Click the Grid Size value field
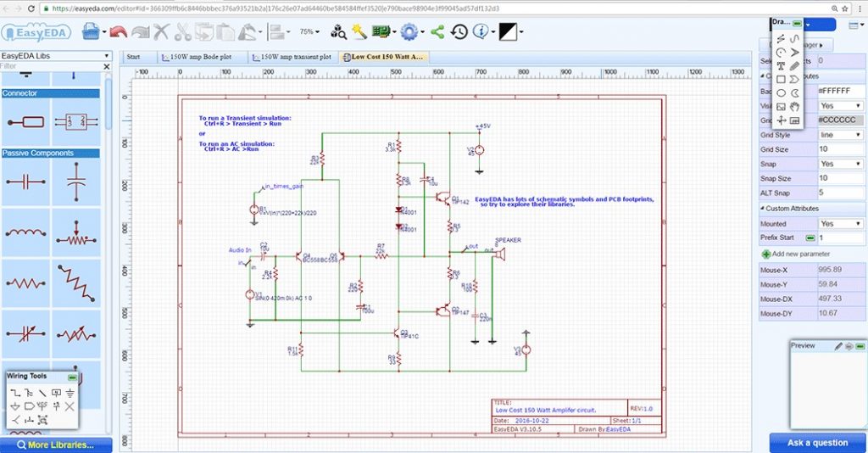 (x=841, y=149)
